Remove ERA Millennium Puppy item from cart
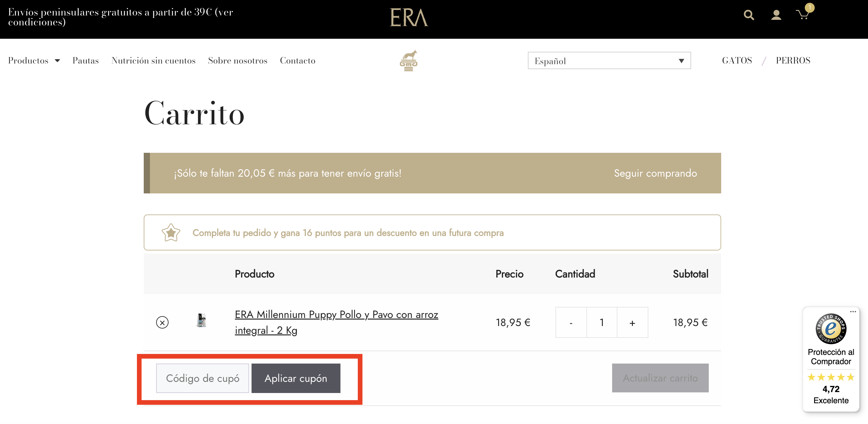 (162, 323)
